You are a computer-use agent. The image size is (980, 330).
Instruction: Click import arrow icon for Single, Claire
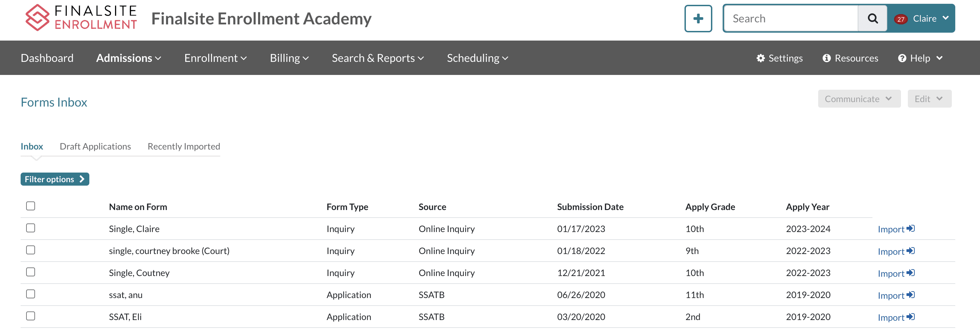tap(910, 228)
